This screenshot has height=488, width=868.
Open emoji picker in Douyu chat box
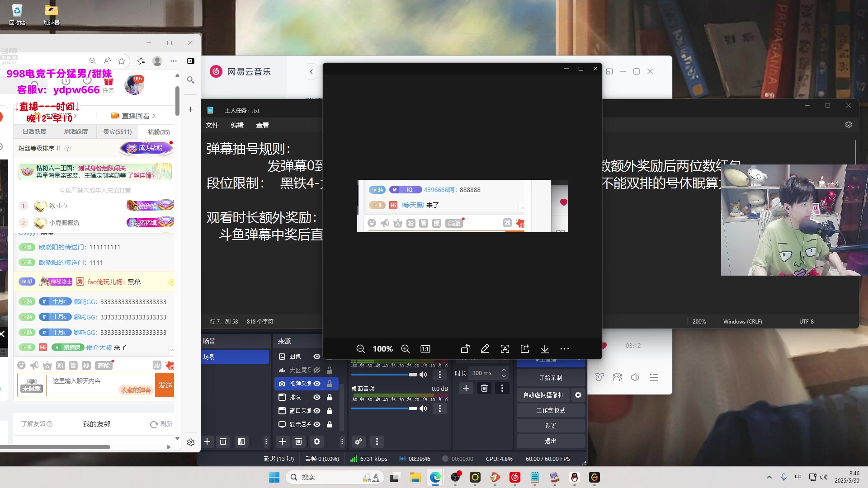[21, 365]
